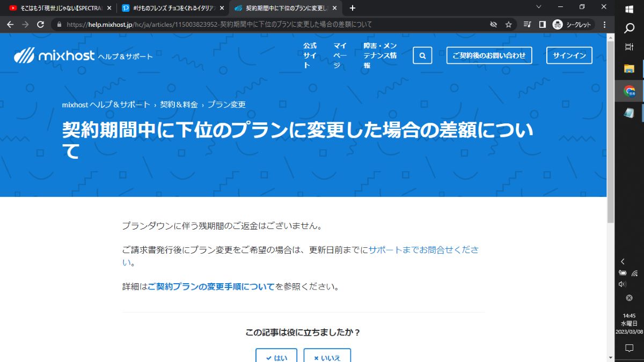Close the active mixhost help tab
Screen dimensions: 644x362
coord(334,8)
